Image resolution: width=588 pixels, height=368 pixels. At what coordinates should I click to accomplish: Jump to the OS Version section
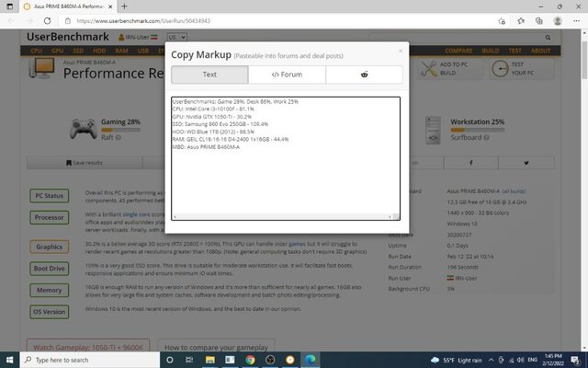click(49, 312)
